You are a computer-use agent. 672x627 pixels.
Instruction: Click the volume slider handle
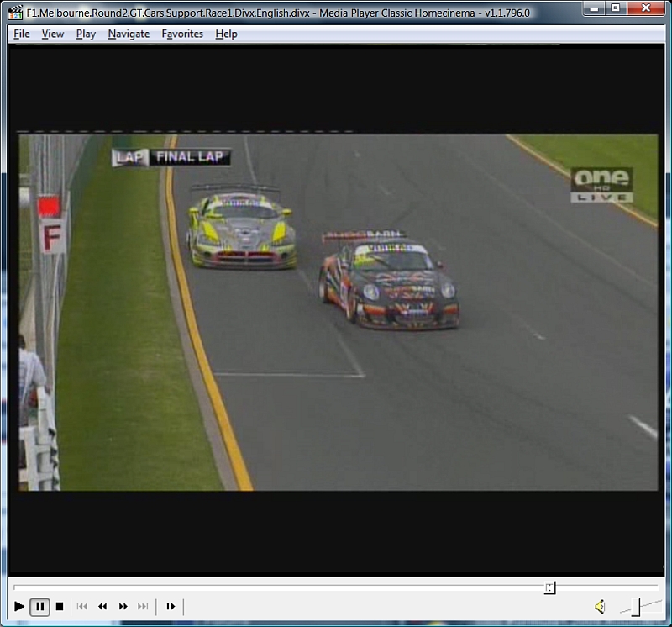click(x=637, y=605)
